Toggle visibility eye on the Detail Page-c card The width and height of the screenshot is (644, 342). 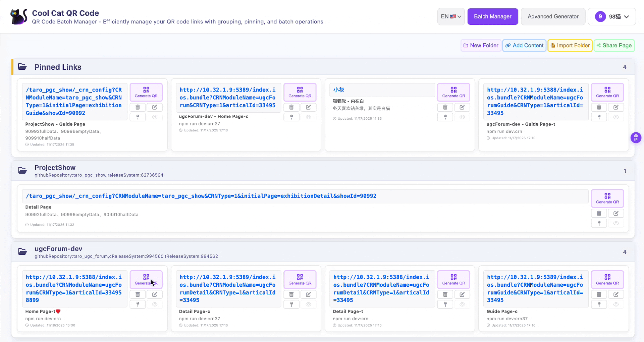point(308,304)
